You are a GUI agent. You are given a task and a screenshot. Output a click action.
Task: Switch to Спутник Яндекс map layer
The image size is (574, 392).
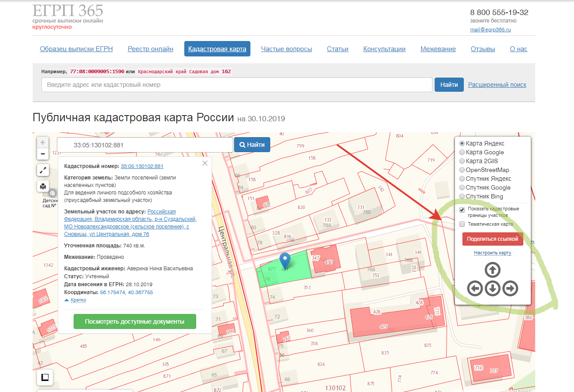pyautogui.click(x=462, y=179)
